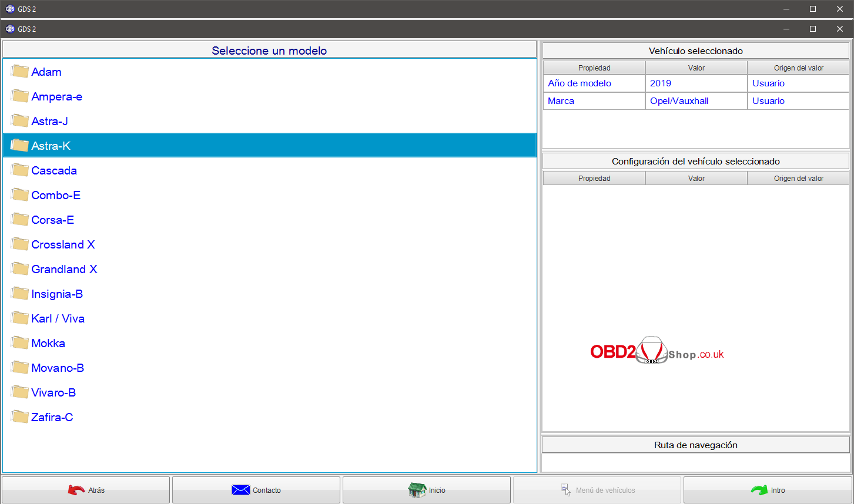Select Karl / Viva model
The width and height of the screenshot is (854, 504).
click(58, 318)
